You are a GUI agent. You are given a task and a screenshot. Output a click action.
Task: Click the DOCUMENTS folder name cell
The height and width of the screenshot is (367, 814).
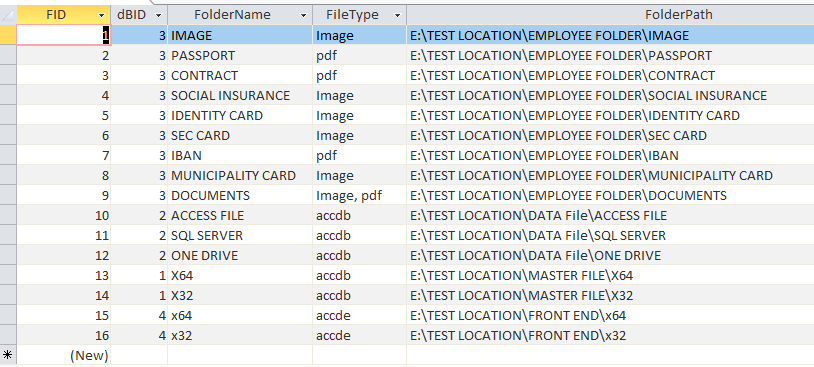coord(240,195)
